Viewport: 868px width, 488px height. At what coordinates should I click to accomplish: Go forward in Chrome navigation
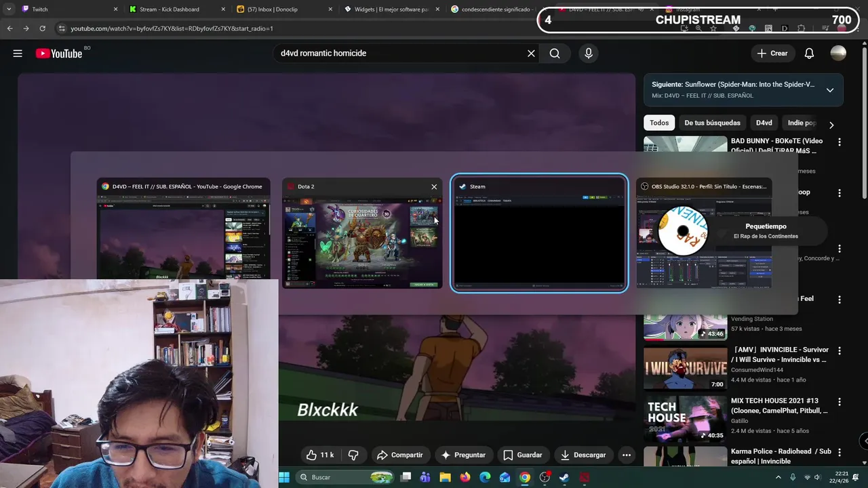pos(26,28)
